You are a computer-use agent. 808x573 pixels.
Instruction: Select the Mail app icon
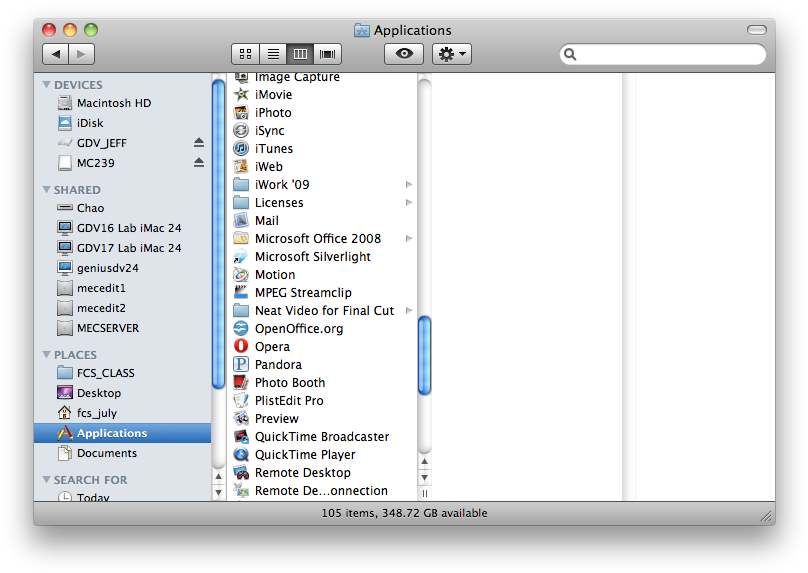[x=241, y=221]
